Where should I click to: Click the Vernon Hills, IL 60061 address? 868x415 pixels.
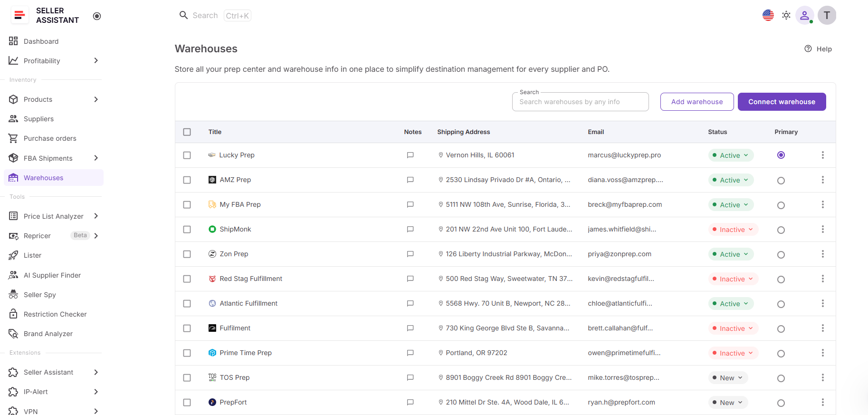[x=480, y=155]
